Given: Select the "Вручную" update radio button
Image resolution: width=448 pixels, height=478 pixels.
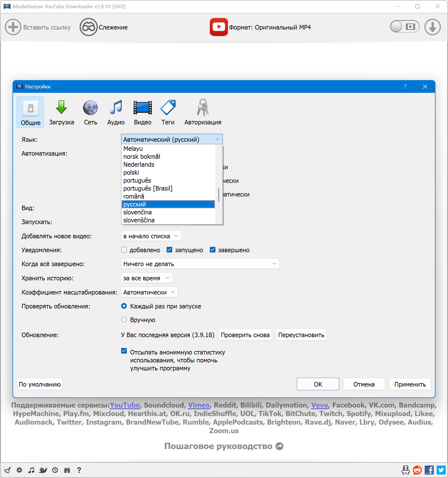Looking at the screenshot, I should 124,320.
